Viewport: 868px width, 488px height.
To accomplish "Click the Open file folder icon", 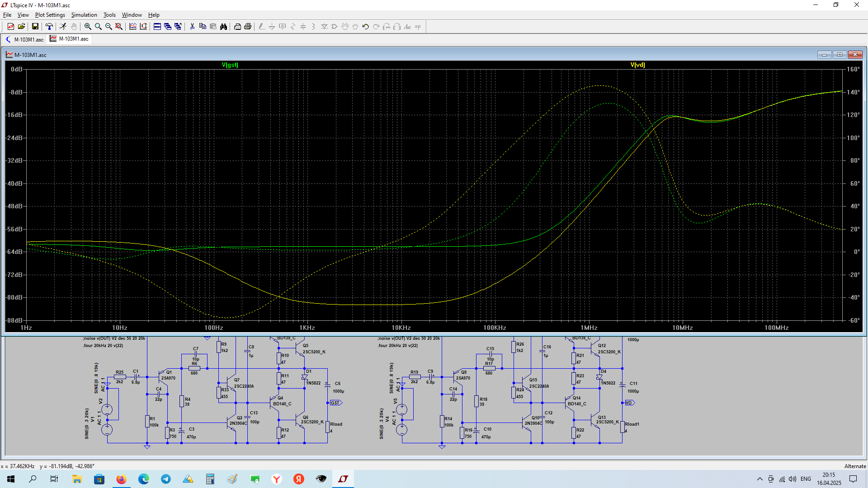I will click(21, 27).
